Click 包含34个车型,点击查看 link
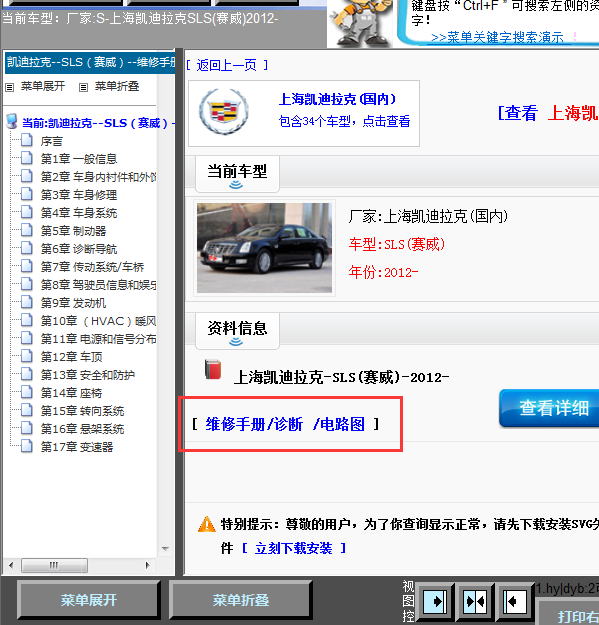The image size is (599, 625). [344, 121]
